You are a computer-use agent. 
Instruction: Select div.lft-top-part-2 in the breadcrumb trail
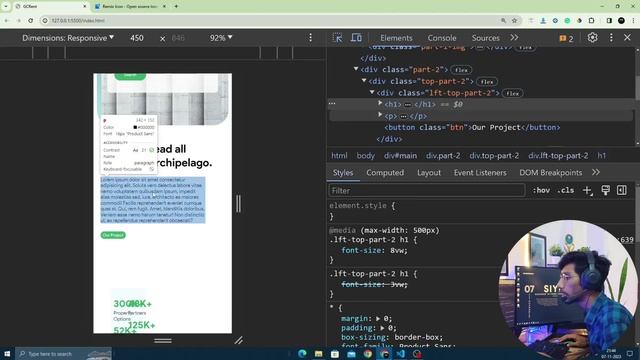coord(558,156)
